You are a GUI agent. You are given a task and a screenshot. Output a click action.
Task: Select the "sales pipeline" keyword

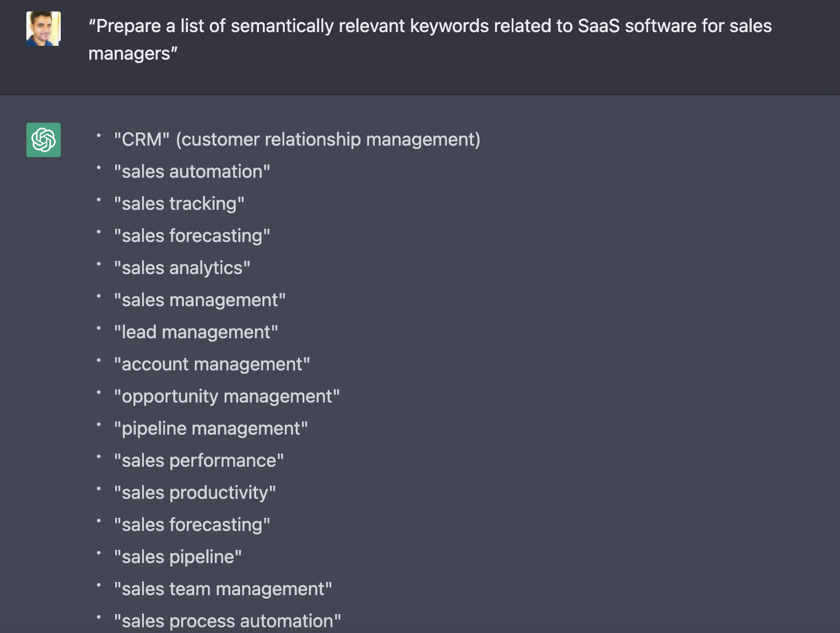[x=178, y=557]
